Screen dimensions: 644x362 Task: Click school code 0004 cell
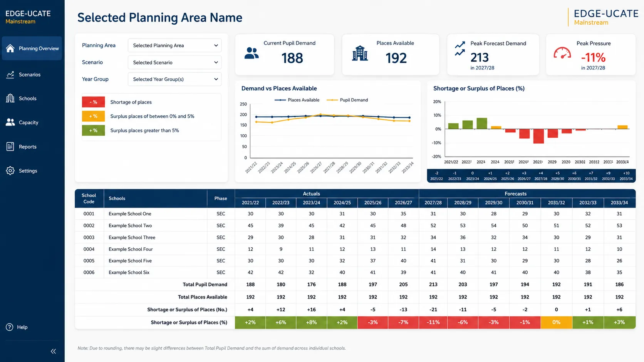[89, 249]
